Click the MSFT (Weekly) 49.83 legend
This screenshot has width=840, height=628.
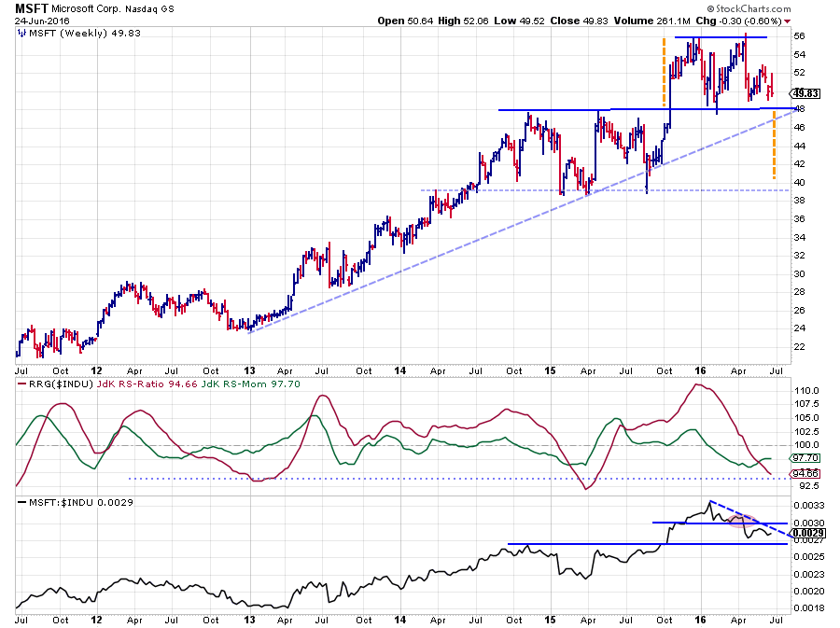(x=85, y=34)
